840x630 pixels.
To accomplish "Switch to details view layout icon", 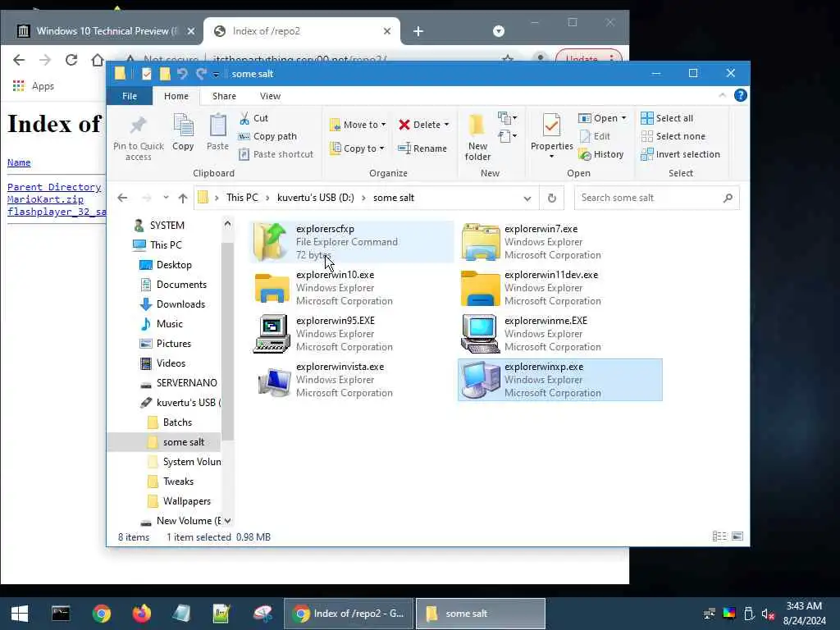I will click(x=719, y=536).
